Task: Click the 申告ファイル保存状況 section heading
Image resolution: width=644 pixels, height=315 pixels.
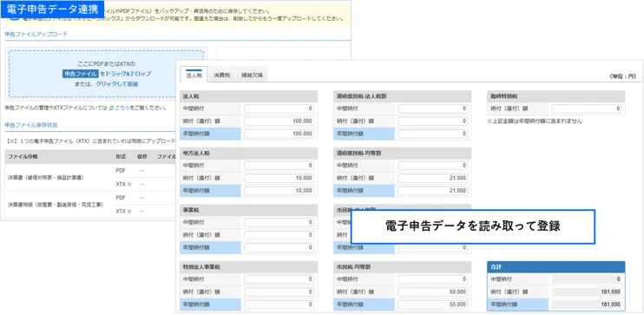Action: click(31, 124)
